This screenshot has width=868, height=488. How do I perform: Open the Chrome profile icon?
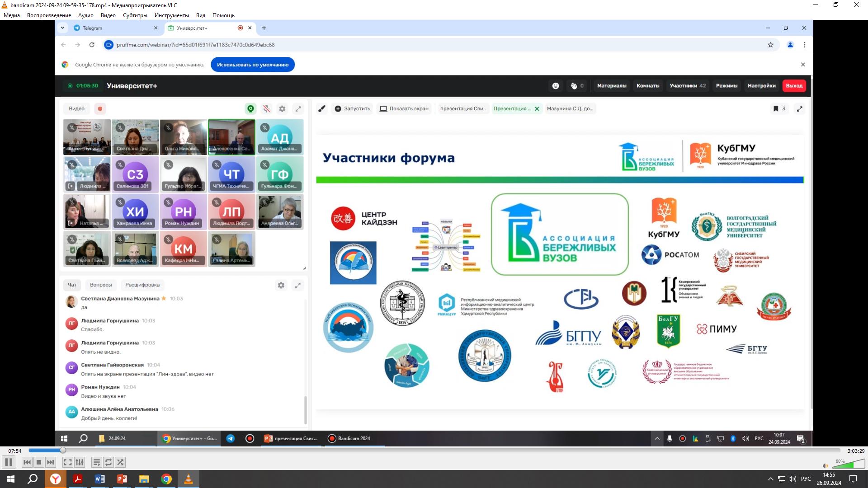click(x=790, y=45)
